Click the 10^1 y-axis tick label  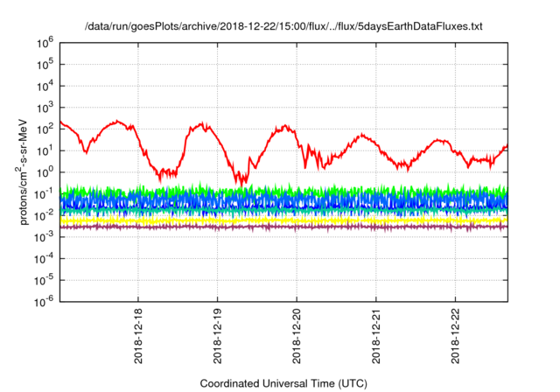coord(45,150)
